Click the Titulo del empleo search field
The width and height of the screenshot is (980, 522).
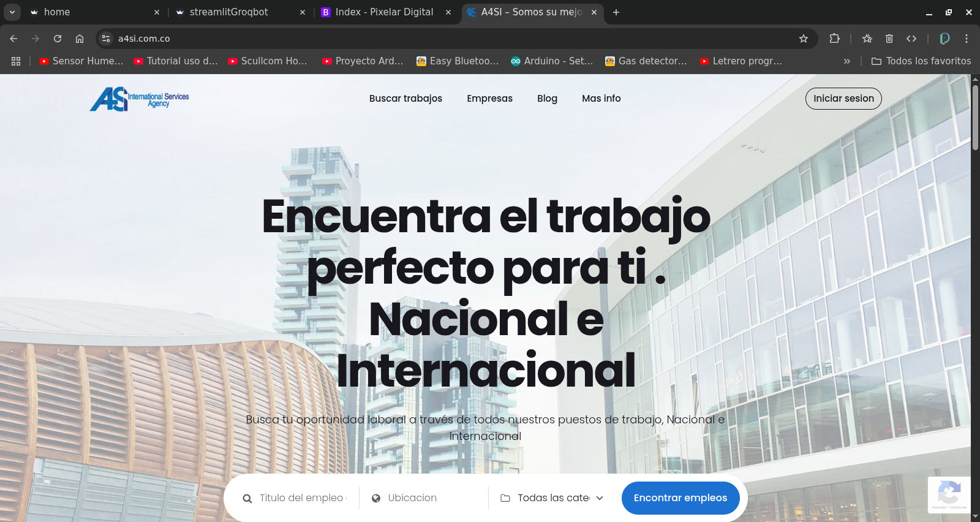point(302,498)
